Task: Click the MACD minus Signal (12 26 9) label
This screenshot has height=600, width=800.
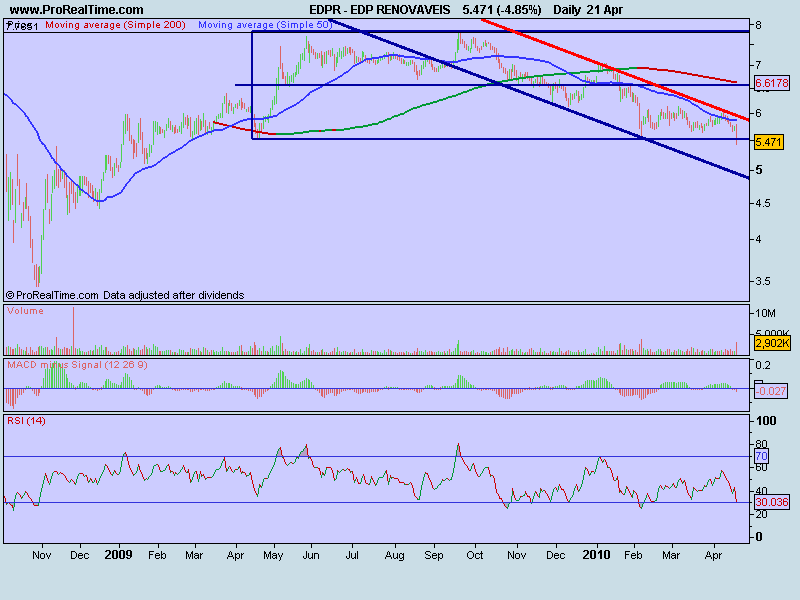Action: (x=77, y=365)
